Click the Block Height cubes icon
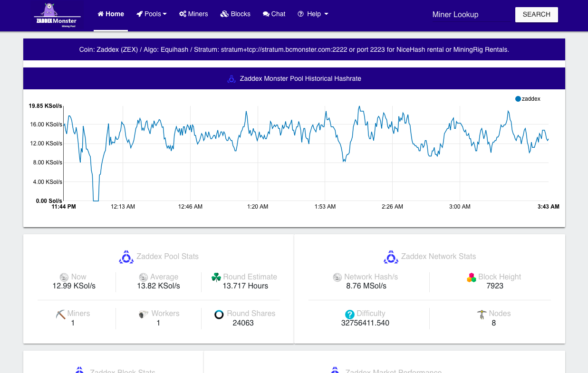This screenshot has height=373, width=588. [x=471, y=277]
